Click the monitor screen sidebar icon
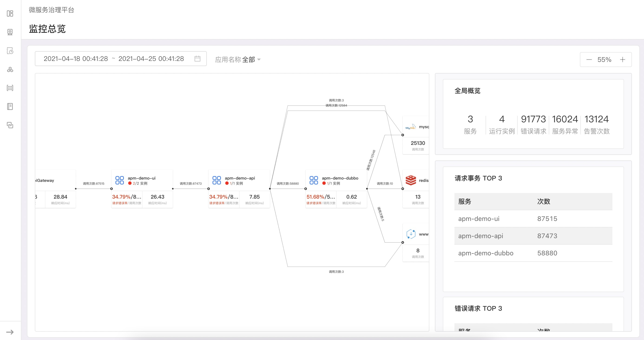Image resolution: width=644 pixels, height=340 pixels. click(x=10, y=32)
